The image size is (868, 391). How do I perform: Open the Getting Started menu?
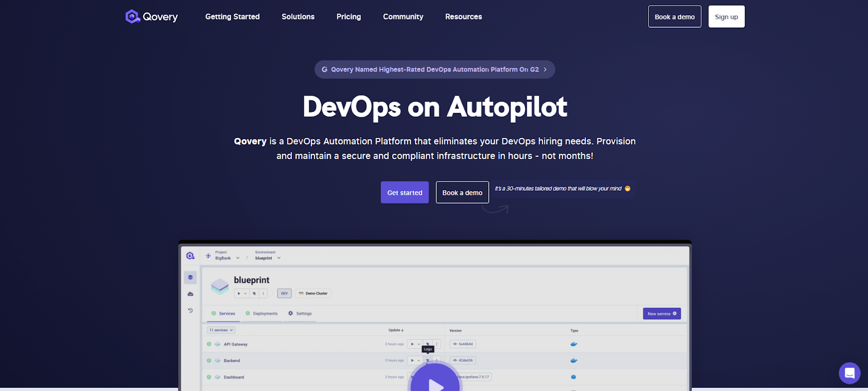(232, 17)
